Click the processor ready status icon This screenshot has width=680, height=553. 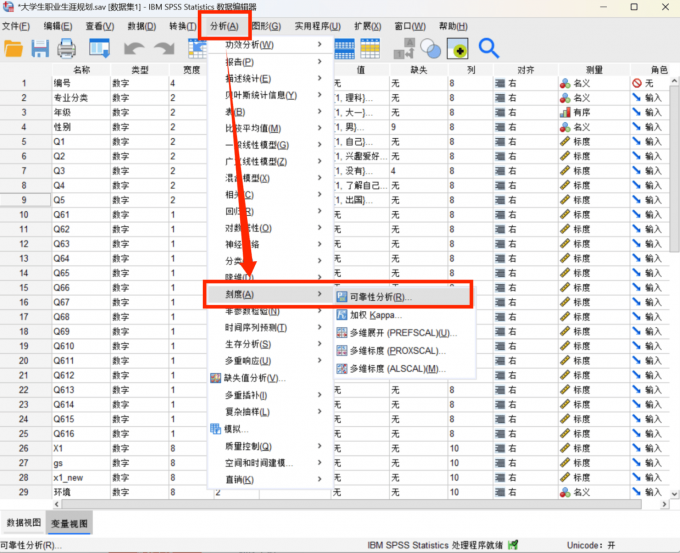tap(513, 545)
